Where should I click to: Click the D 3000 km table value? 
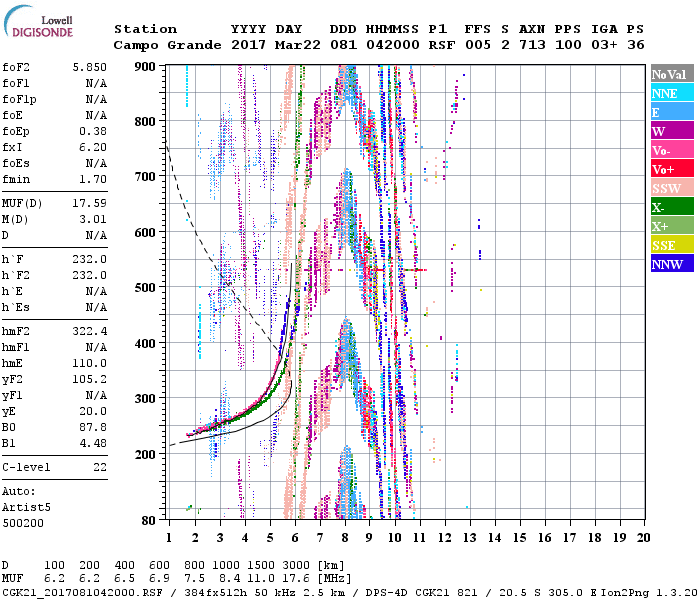click(x=296, y=566)
